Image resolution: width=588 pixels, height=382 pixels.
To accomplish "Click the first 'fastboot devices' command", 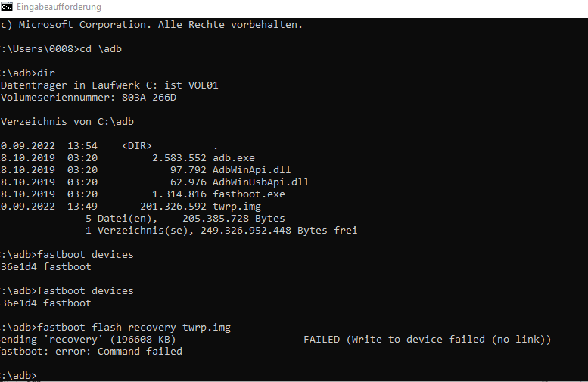I will (x=86, y=255).
